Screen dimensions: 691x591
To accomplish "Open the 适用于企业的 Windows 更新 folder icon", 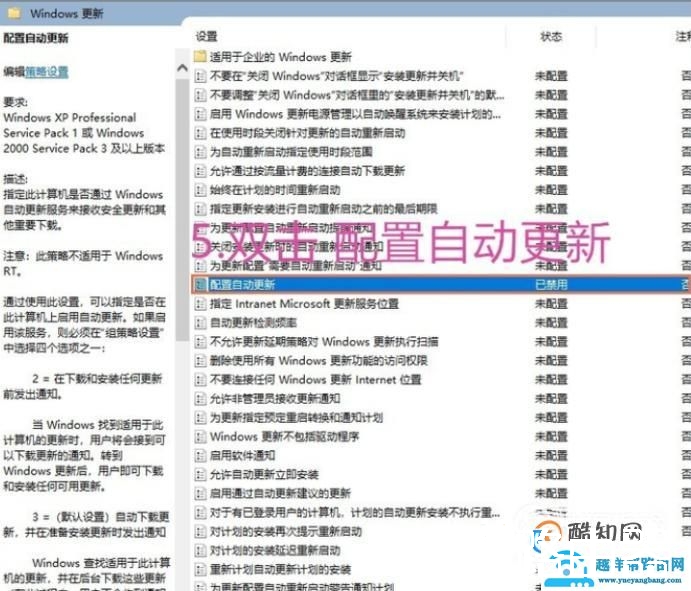I will click(x=200, y=56).
